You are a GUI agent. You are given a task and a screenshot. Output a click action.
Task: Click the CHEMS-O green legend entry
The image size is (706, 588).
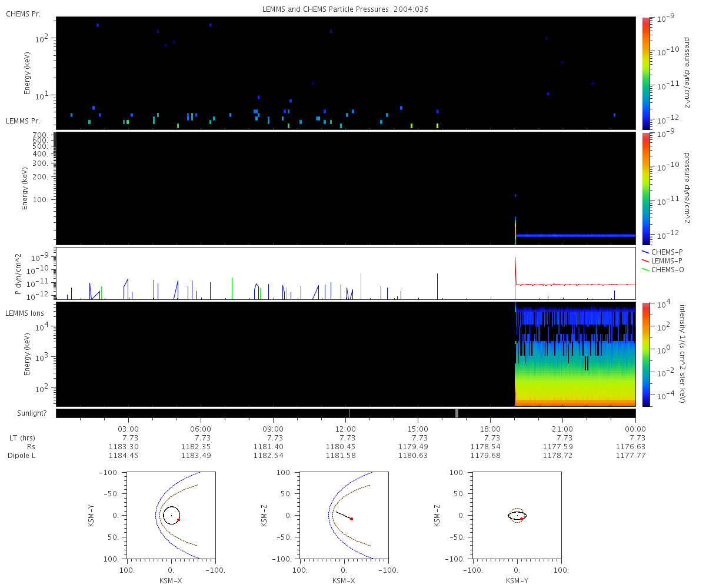[662, 269]
